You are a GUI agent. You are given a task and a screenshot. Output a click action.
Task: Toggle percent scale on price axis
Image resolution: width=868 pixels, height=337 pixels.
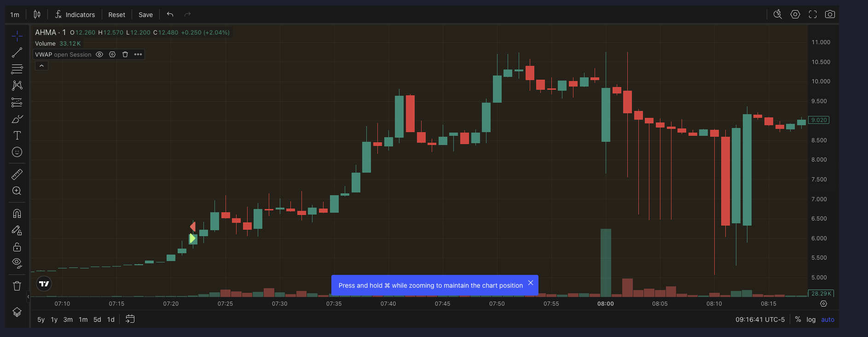click(798, 320)
